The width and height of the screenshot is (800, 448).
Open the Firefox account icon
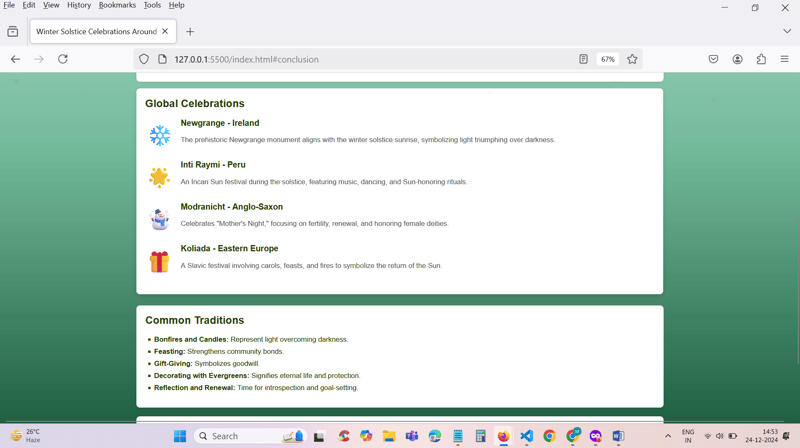coord(737,59)
